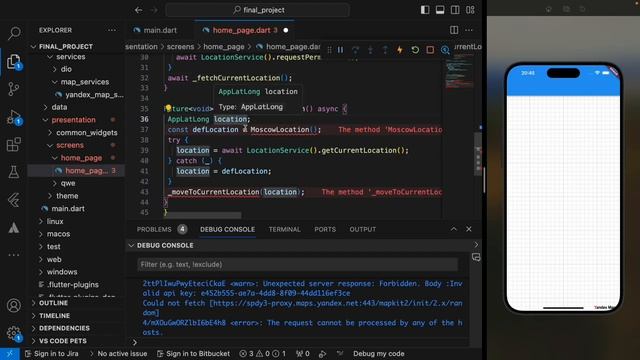Screen dimensions: 640x360
Task: Click debug Step Out button
Action: click(x=385, y=50)
